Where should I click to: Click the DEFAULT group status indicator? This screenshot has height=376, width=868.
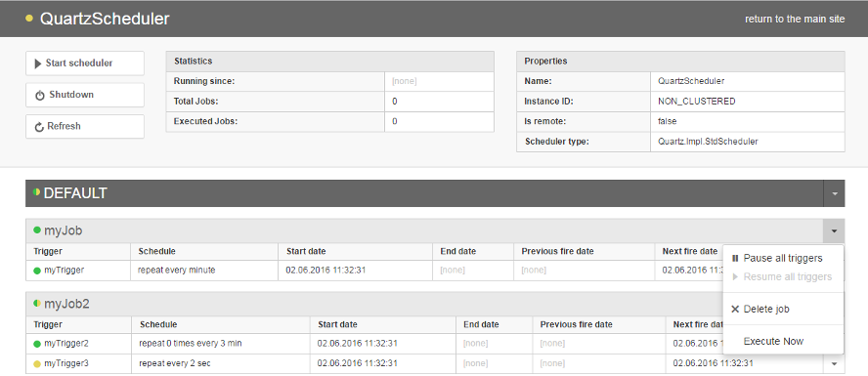click(x=36, y=192)
